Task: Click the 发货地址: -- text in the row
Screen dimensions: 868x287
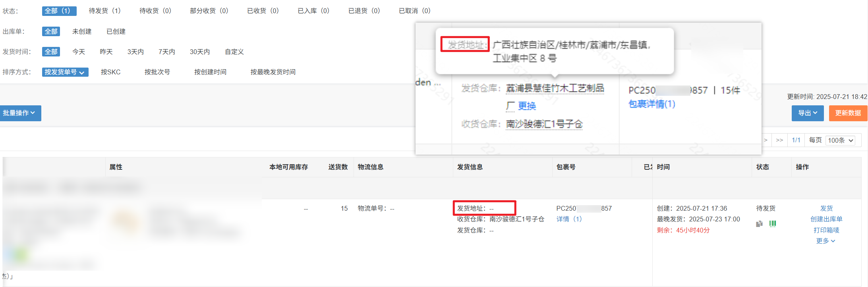Action: click(476, 208)
